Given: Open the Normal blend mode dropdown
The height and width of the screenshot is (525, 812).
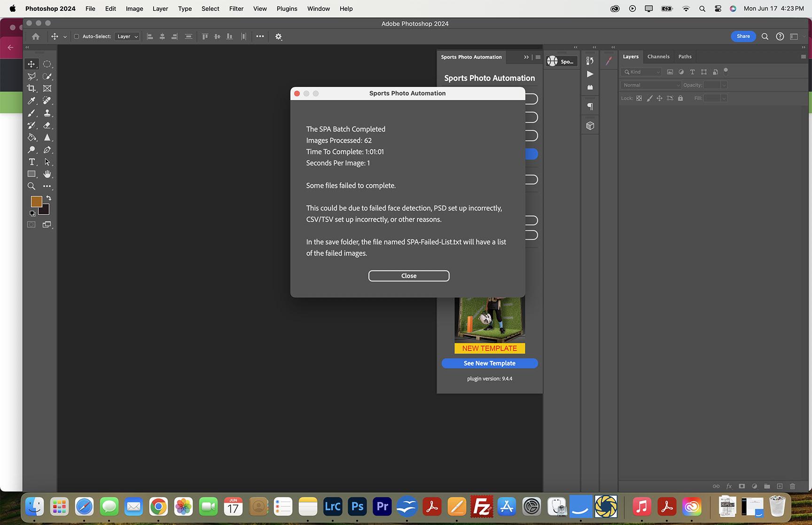Looking at the screenshot, I should [x=651, y=85].
